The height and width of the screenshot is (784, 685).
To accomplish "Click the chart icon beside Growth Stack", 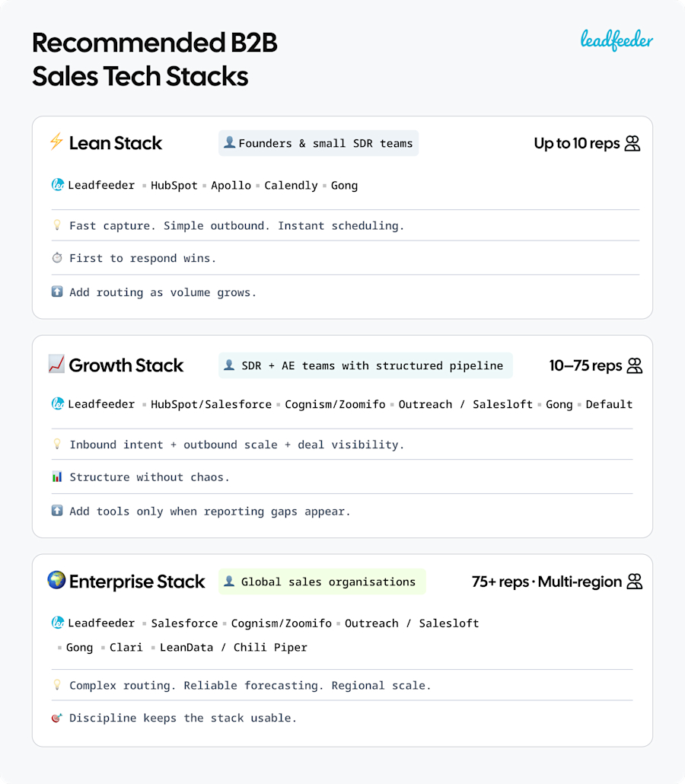I will click(56, 365).
